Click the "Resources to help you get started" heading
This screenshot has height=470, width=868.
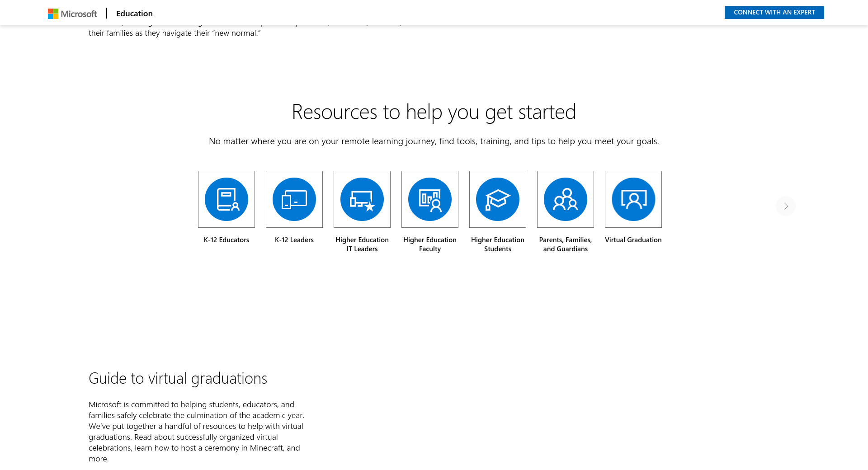click(x=434, y=112)
